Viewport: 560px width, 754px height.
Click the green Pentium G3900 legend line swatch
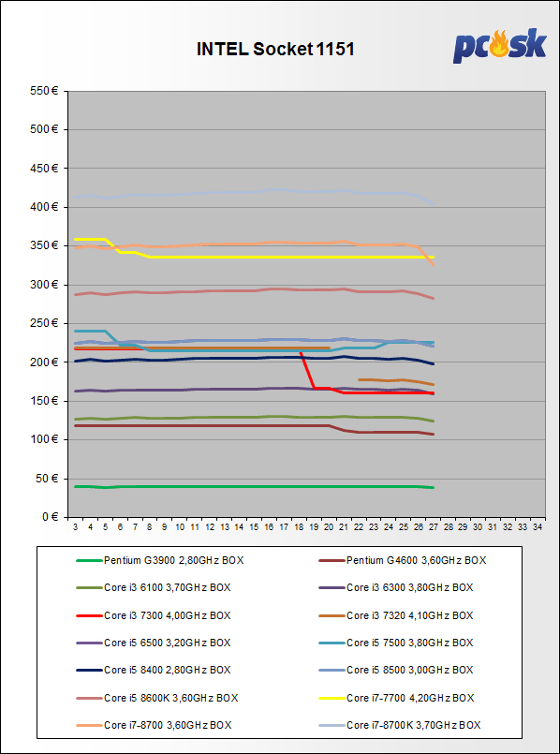[89, 561]
